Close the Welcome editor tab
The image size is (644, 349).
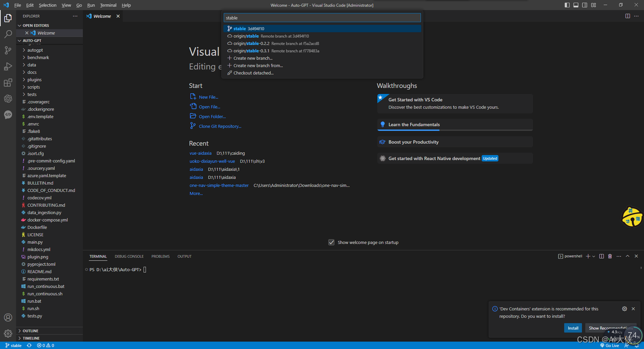[x=118, y=16]
